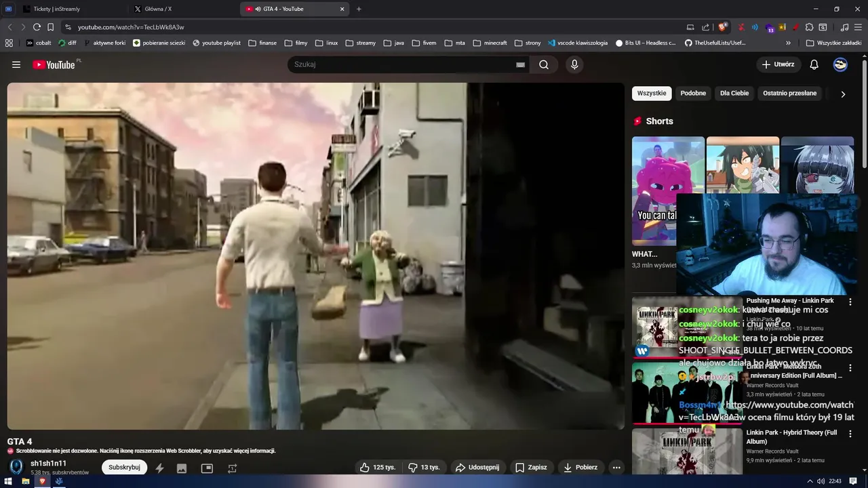Toggle picture-in-picture icon beside Subskrybuj

pos(207,468)
